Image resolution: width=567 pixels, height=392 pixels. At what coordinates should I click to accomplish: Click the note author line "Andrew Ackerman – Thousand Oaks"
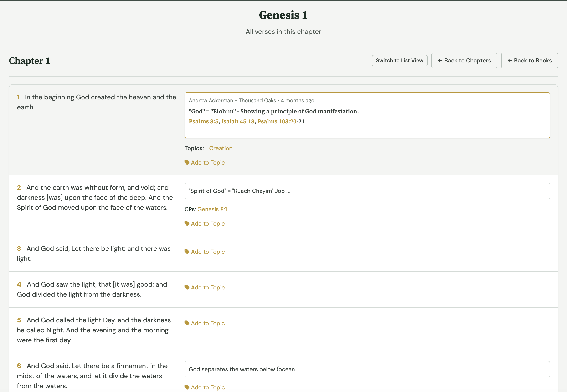point(232,100)
